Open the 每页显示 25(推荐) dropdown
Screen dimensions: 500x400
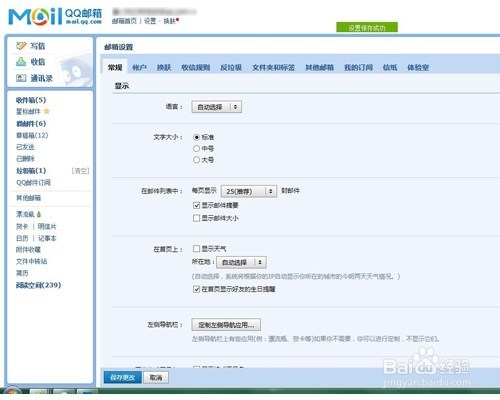click(249, 191)
